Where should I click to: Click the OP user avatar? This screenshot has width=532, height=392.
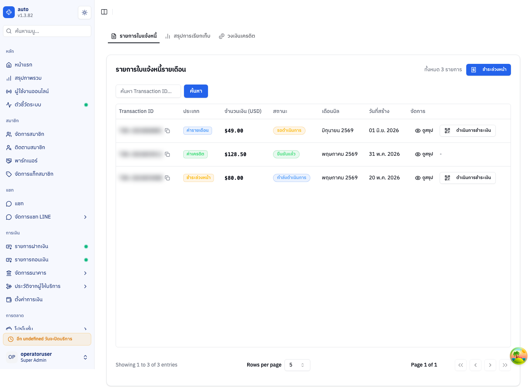coord(12,357)
